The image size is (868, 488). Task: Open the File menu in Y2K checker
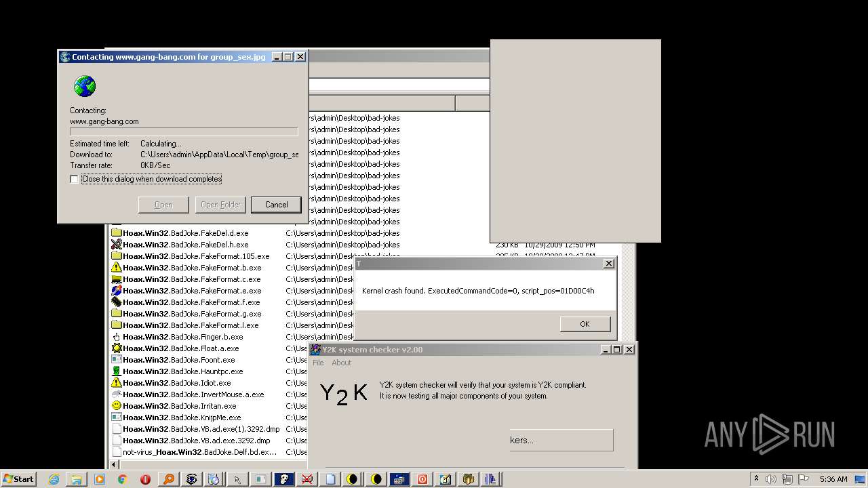click(x=318, y=363)
